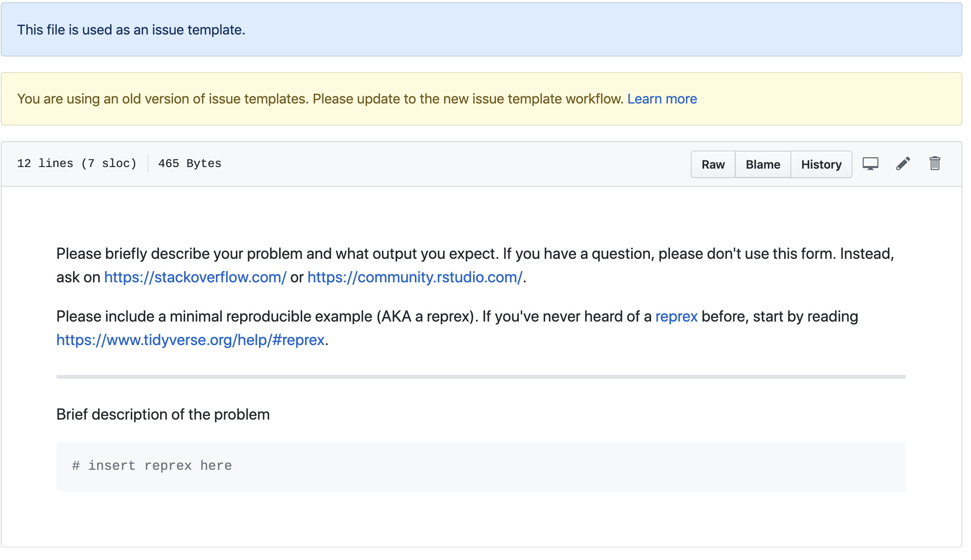Click the blue reprex link
Image resolution: width=971 pixels, height=560 pixels.
pos(676,317)
